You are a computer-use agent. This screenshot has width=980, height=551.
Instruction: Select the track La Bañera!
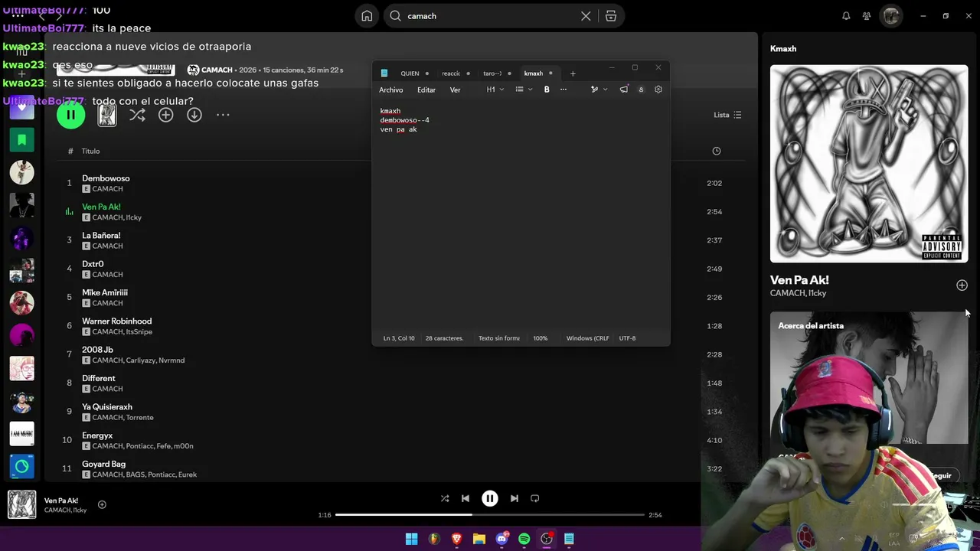pyautogui.click(x=101, y=236)
